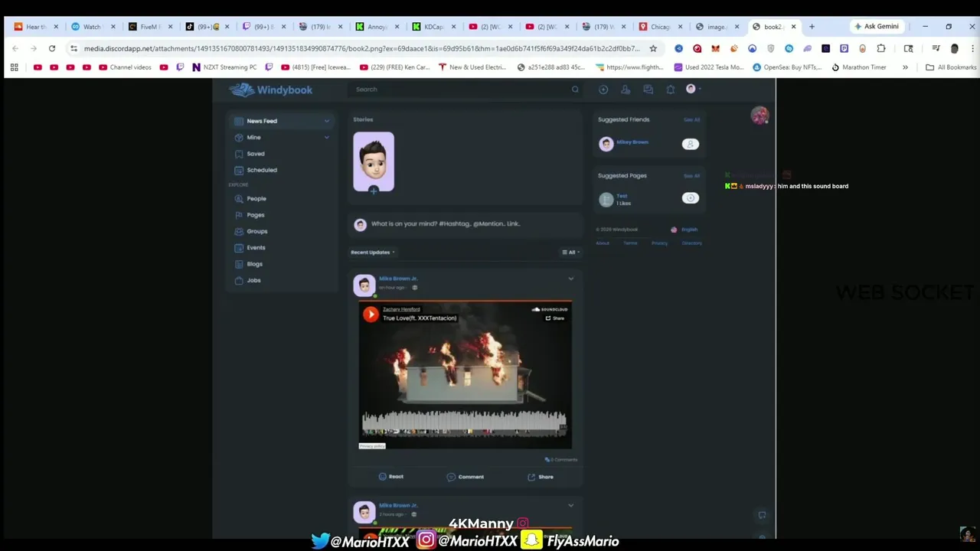Image resolution: width=980 pixels, height=551 pixels.
Task: Add Mikey Brown as a friend
Action: 691,144
